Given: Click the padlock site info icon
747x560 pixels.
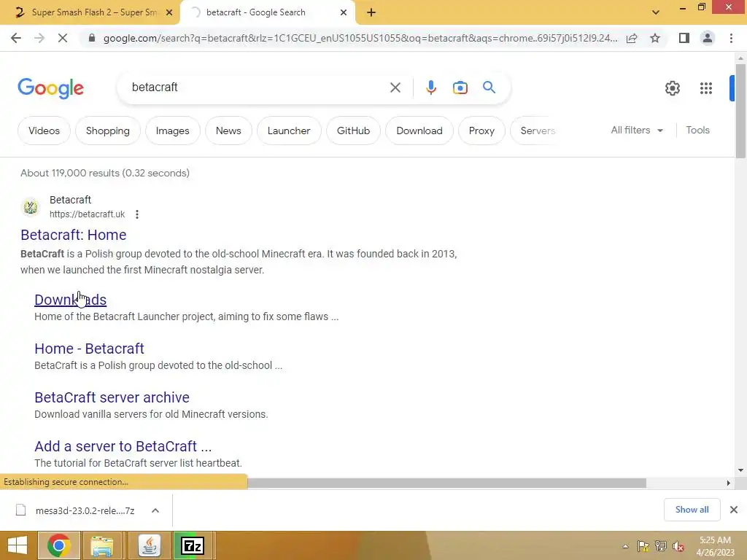Looking at the screenshot, I should click(92, 38).
